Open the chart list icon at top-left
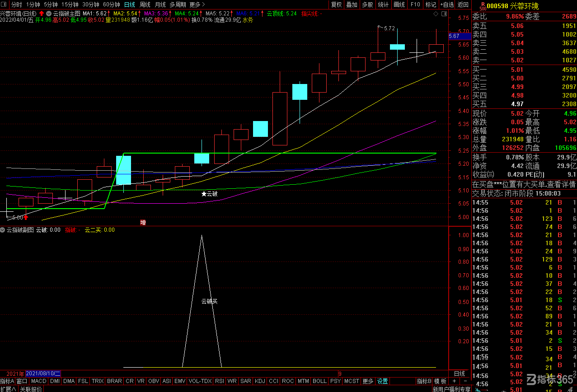This screenshot has height=392, width=577. click(x=4, y=5)
